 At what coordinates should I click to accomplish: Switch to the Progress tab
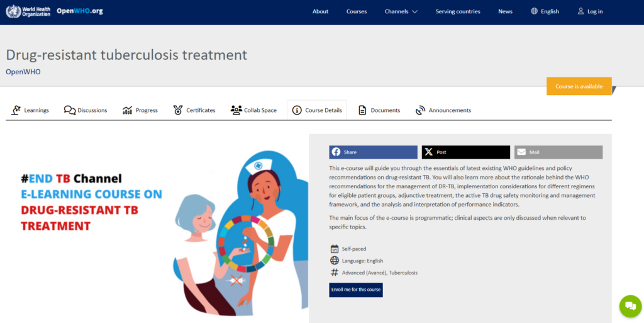coord(140,110)
